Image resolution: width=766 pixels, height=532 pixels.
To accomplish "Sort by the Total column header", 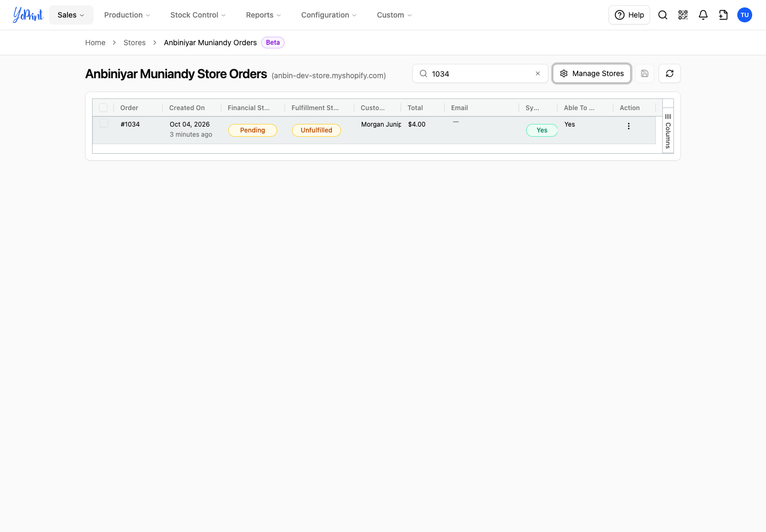I will (415, 107).
